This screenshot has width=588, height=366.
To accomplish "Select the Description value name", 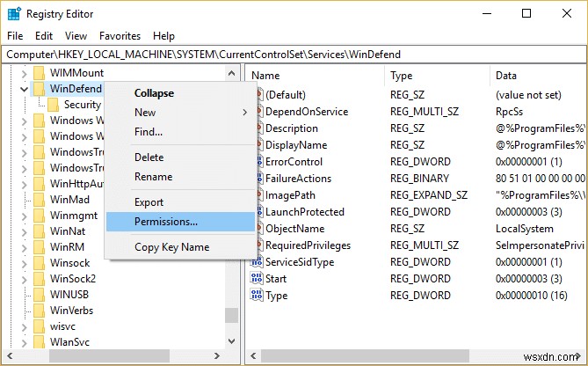I will click(x=292, y=128).
